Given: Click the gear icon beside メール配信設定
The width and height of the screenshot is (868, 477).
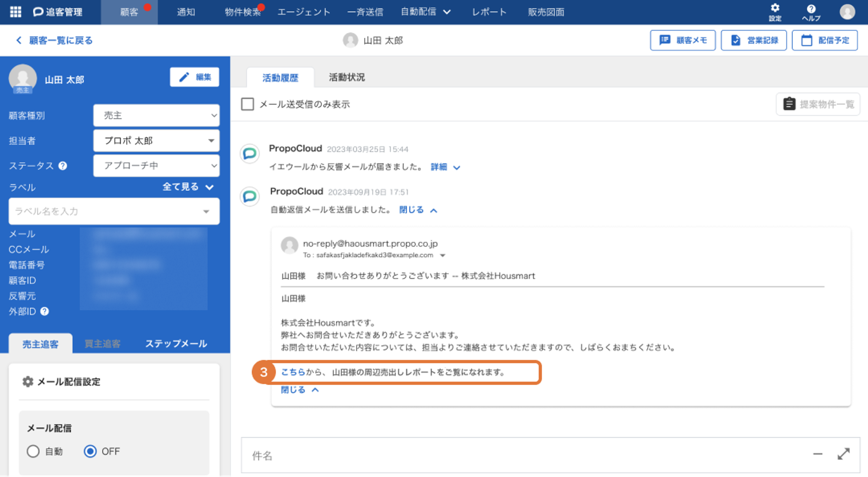Looking at the screenshot, I should pyautogui.click(x=28, y=382).
